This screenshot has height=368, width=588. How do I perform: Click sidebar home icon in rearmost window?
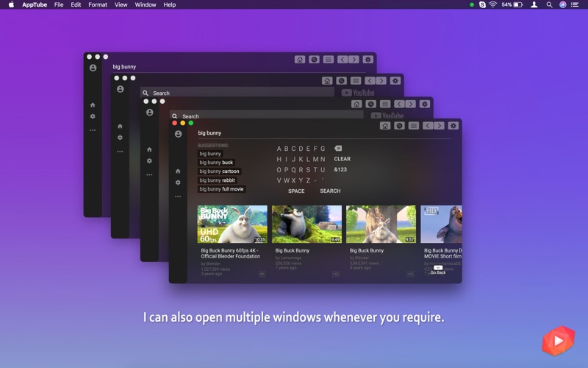click(x=93, y=105)
